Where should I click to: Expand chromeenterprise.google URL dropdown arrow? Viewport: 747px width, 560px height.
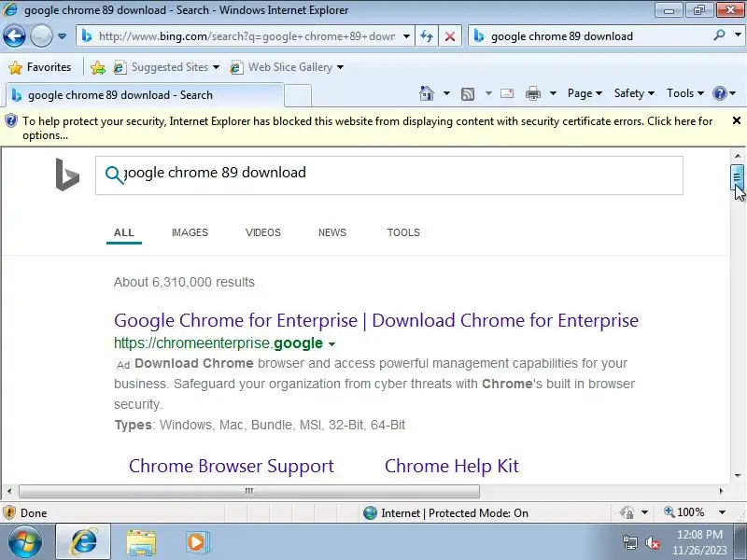tap(332, 344)
